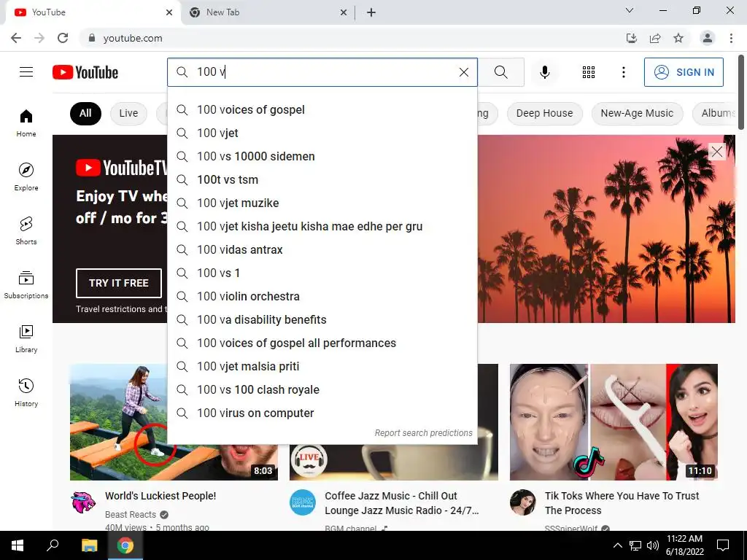Click Report search predictions link
Screen dimensions: 747x560
click(x=423, y=433)
